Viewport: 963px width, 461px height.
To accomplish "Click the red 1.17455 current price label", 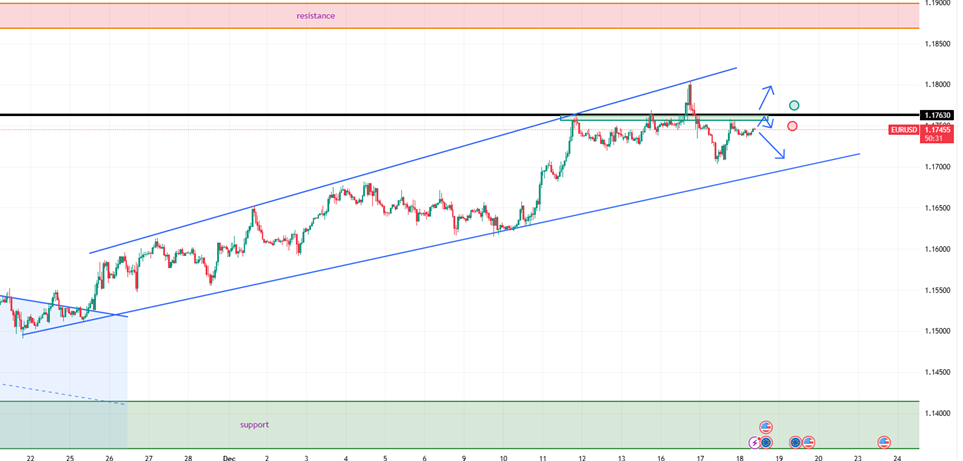I will point(938,130).
